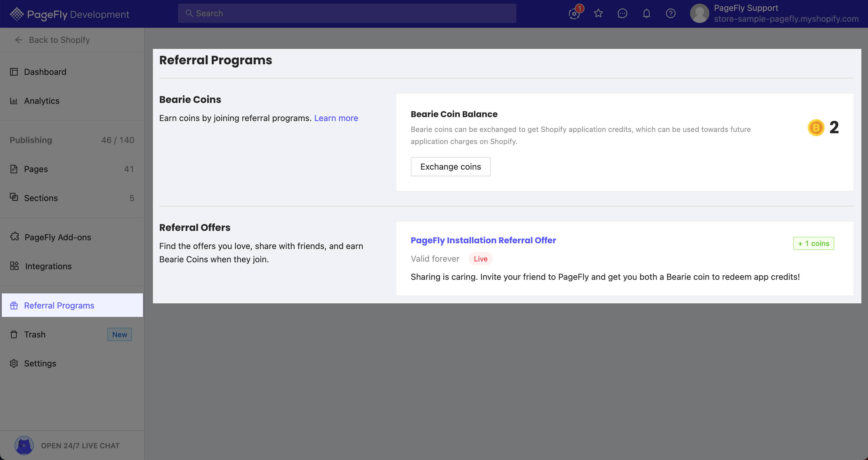Click the Exchange coins button

451,167
